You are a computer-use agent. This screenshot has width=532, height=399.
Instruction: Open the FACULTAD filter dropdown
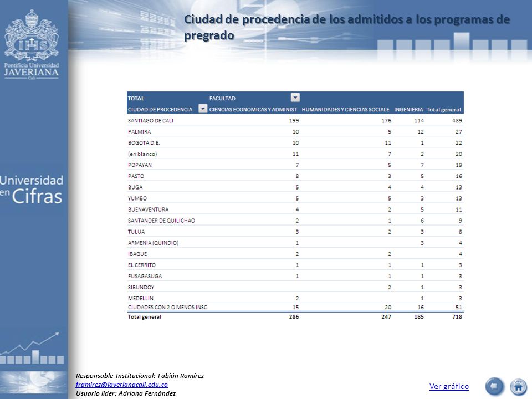[x=295, y=98]
